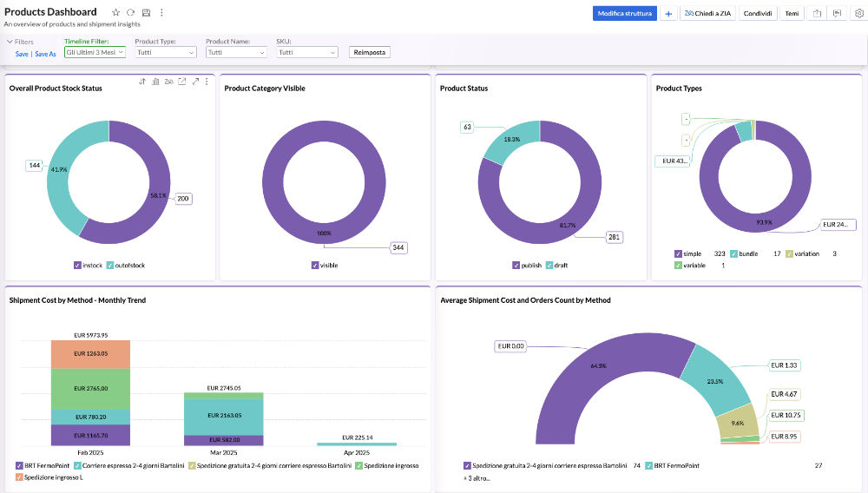Viewport: 868px width, 493px height.
Task: Toggle BRT FermoPoint checkbox in Average Shipment legend
Action: coord(648,465)
